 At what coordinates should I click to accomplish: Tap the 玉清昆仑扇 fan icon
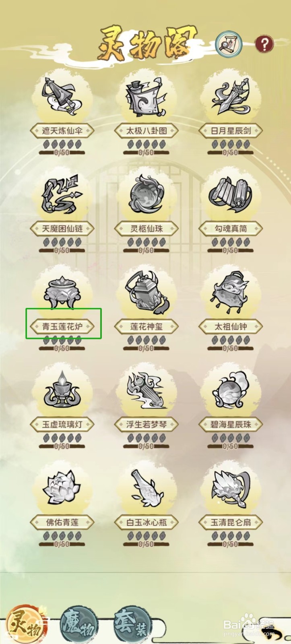coord(231,488)
